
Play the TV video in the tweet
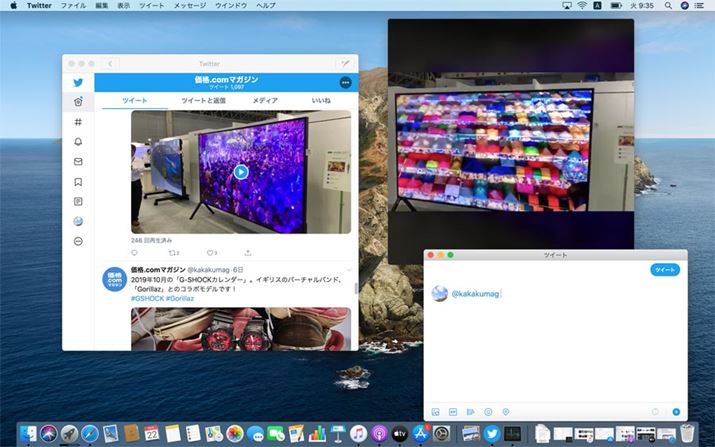(x=241, y=172)
